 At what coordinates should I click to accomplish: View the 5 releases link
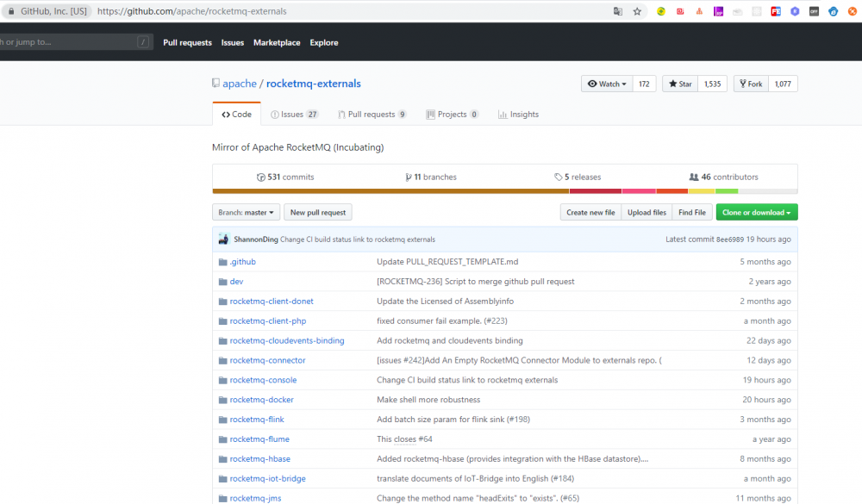pos(578,177)
